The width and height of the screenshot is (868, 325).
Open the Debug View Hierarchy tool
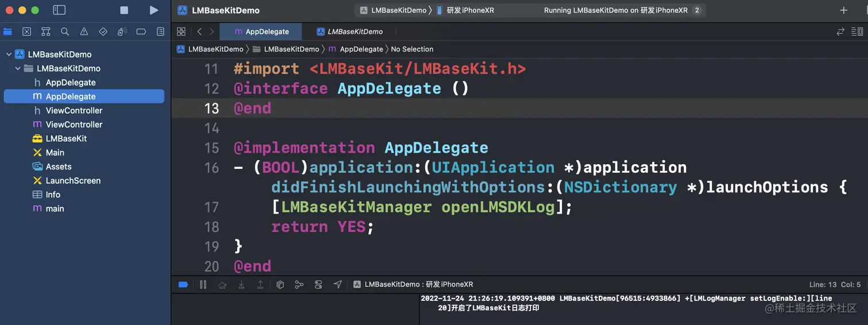[280, 284]
